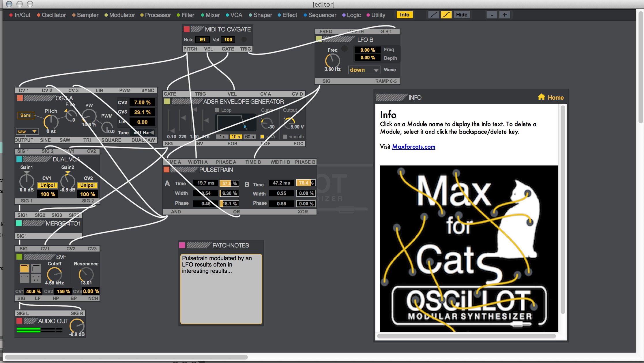Open the LFO B Wave dropdown

click(364, 70)
